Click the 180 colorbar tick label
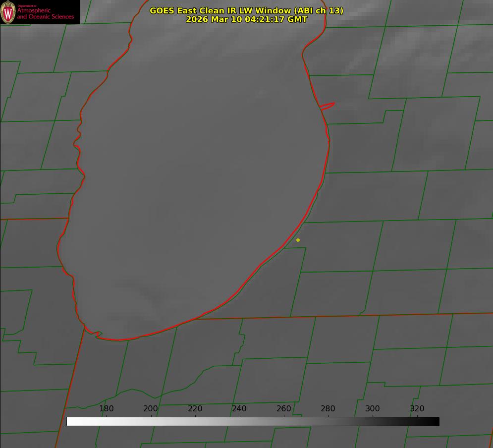 pyautogui.click(x=107, y=409)
